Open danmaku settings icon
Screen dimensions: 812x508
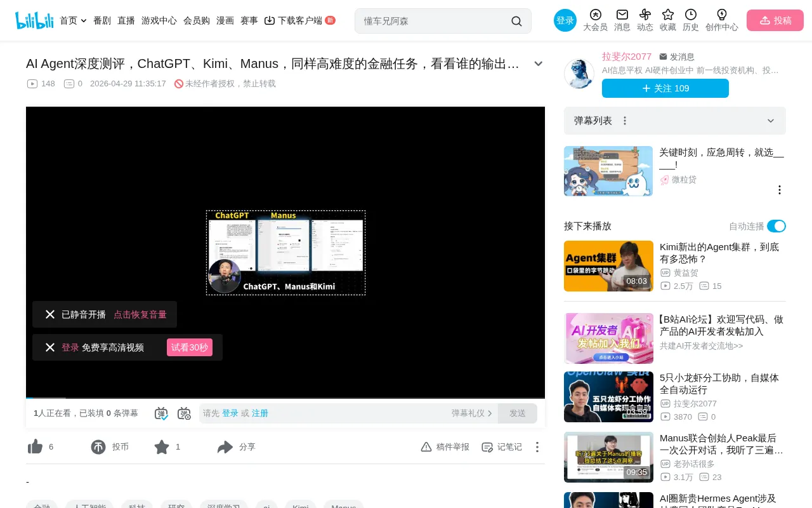tap(184, 413)
